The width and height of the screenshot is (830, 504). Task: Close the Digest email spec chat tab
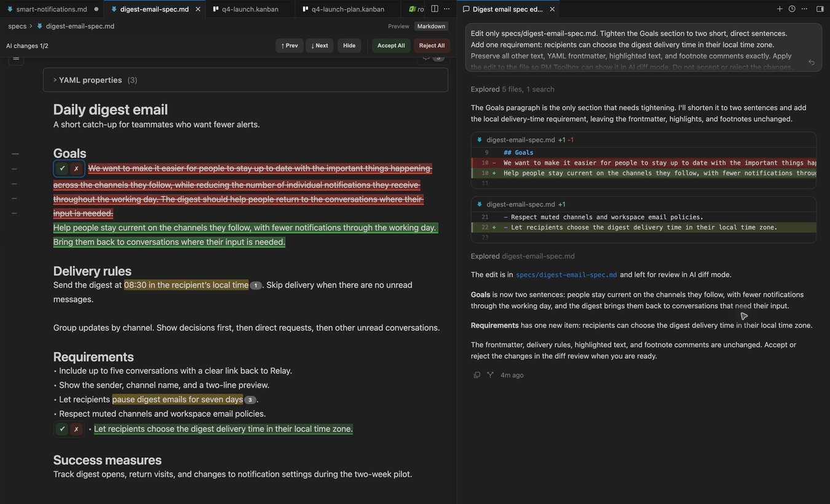coord(552,9)
